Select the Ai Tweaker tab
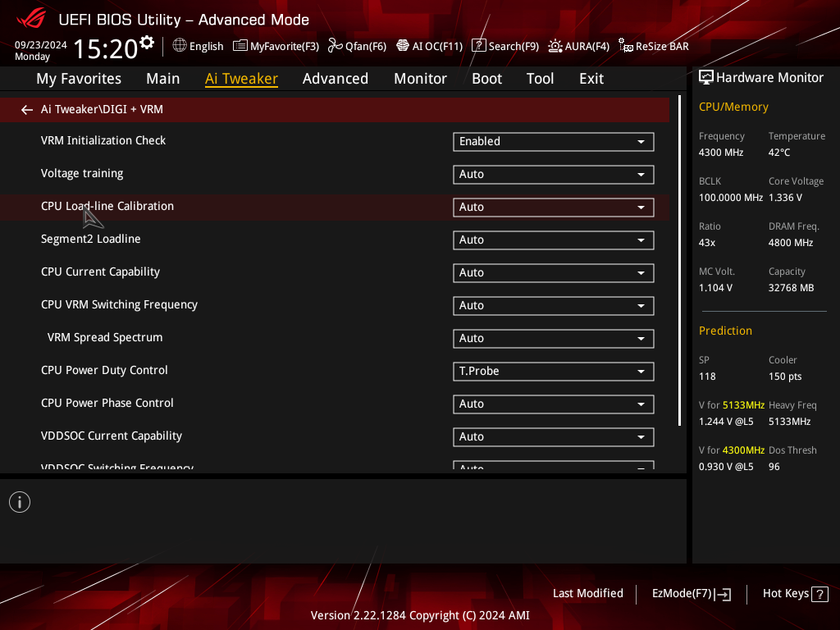Viewport: 840px width, 630px height. click(242, 79)
